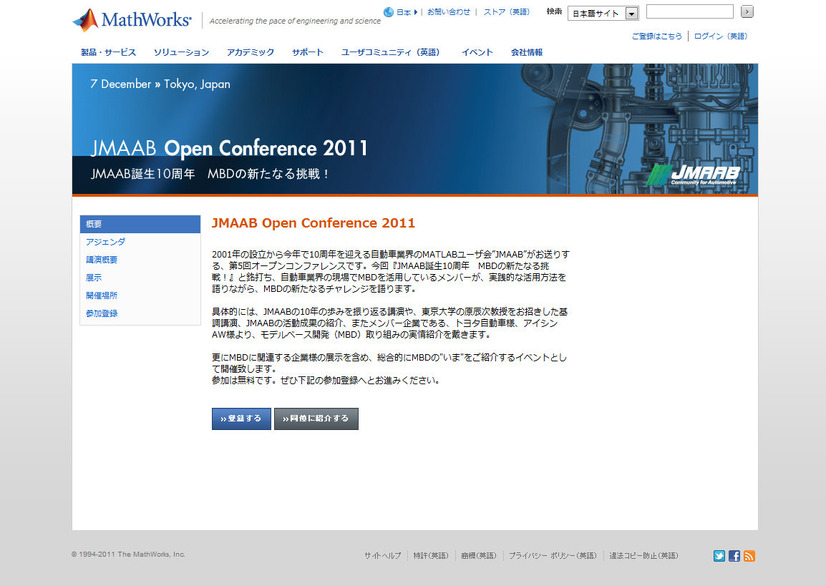Select the 概要 sidebar tab
The height and width of the screenshot is (586, 826).
(140, 224)
